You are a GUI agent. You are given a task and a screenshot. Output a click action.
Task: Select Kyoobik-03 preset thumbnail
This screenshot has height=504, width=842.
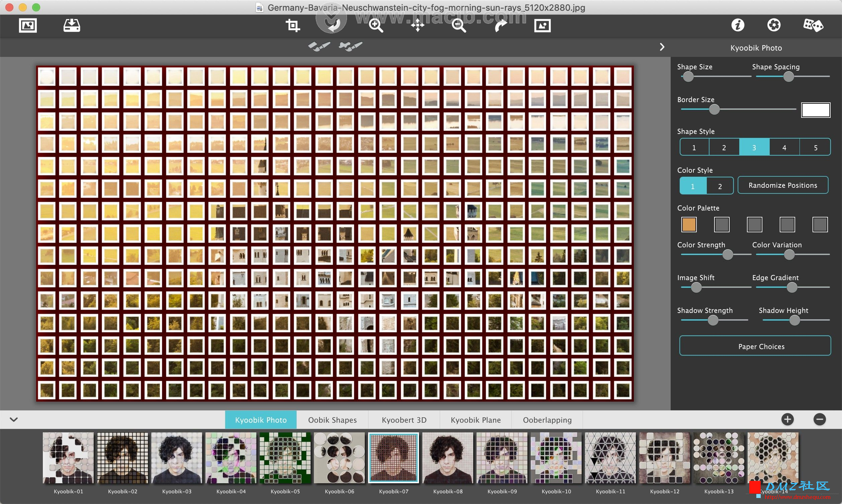(177, 458)
